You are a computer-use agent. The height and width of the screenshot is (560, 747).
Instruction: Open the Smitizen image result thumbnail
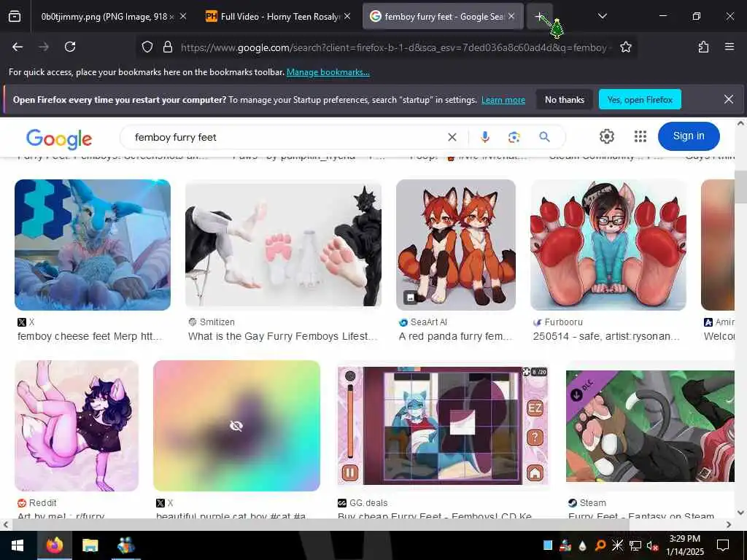[x=283, y=245]
